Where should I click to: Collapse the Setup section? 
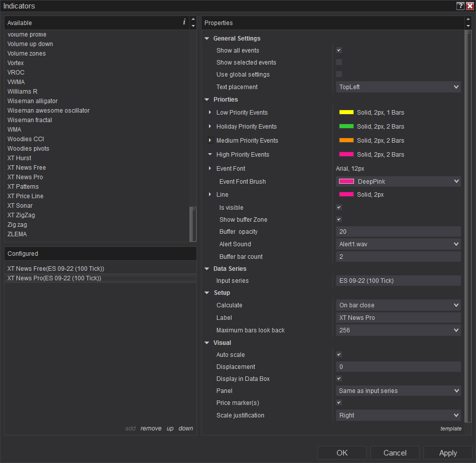(x=207, y=292)
